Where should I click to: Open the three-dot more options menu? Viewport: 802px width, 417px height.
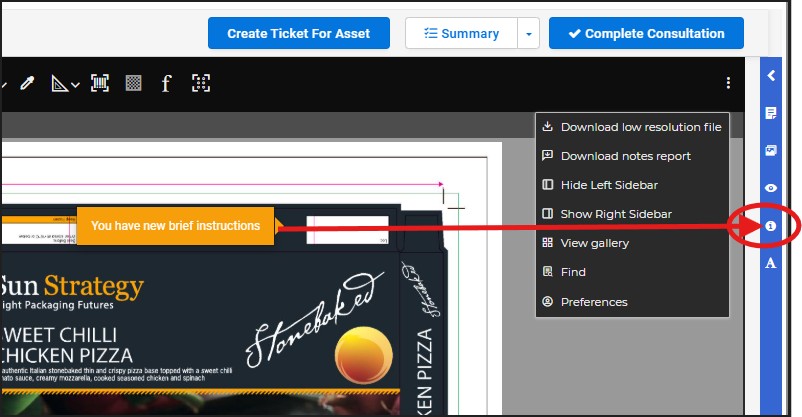pos(728,83)
